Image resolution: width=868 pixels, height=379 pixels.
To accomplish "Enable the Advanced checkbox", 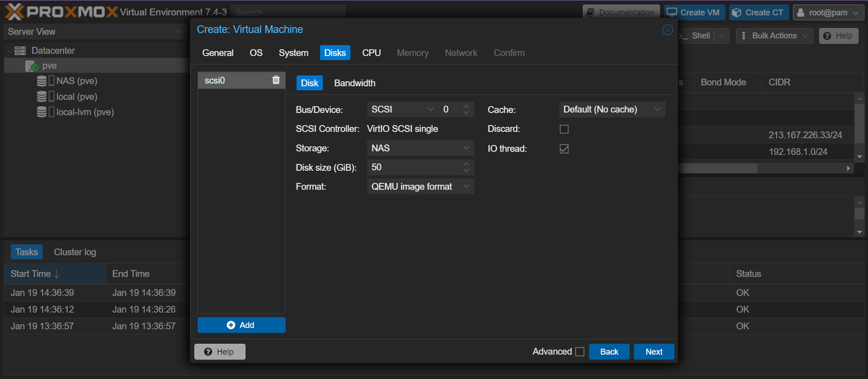I will pyautogui.click(x=580, y=351).
